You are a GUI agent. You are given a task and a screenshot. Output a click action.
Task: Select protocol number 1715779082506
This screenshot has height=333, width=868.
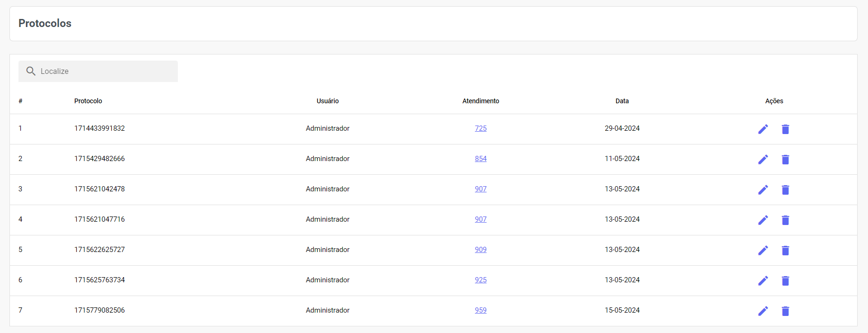tap(99, 310)
